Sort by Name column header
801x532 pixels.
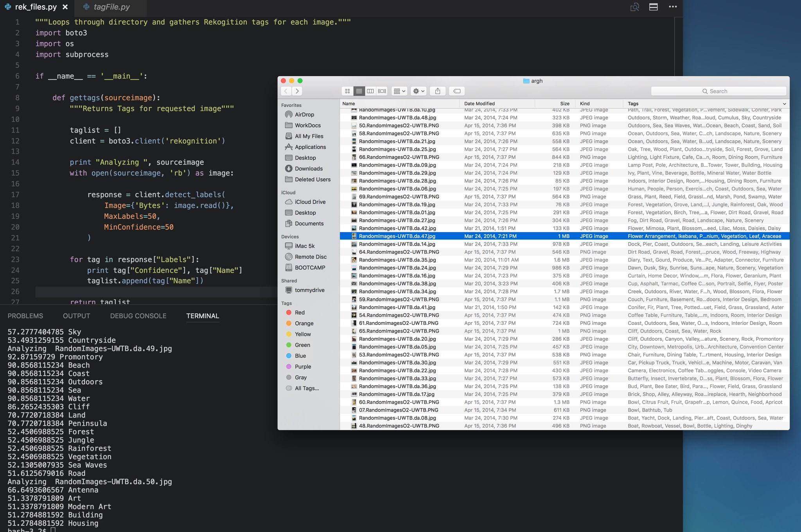coord(399,104)
